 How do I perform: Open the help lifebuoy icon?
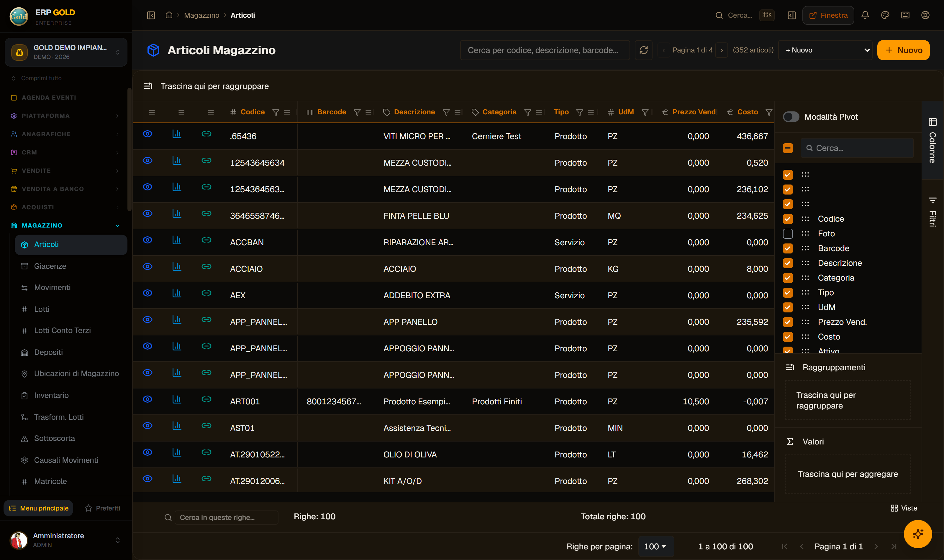925,15
